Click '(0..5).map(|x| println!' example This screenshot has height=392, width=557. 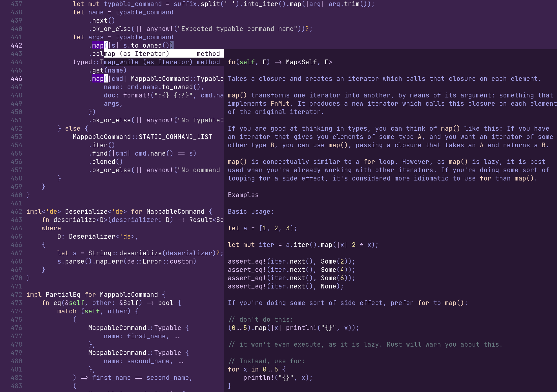click(294, 328)
